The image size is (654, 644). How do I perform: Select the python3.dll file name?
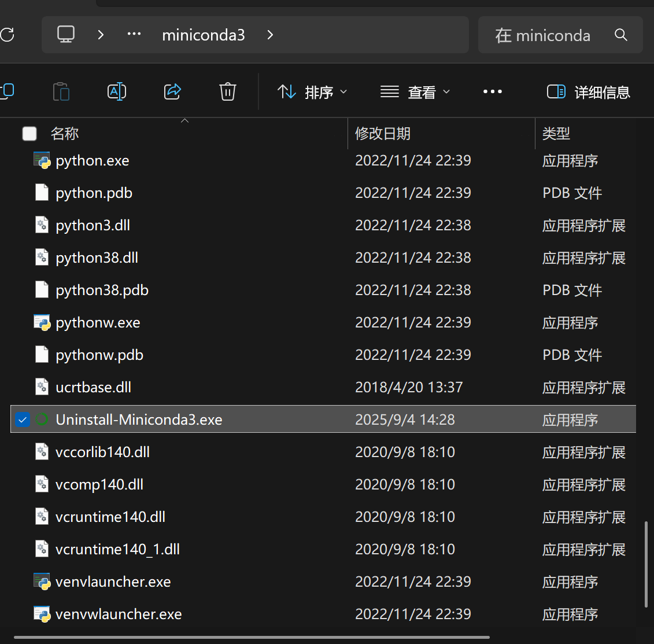(93, 226)
